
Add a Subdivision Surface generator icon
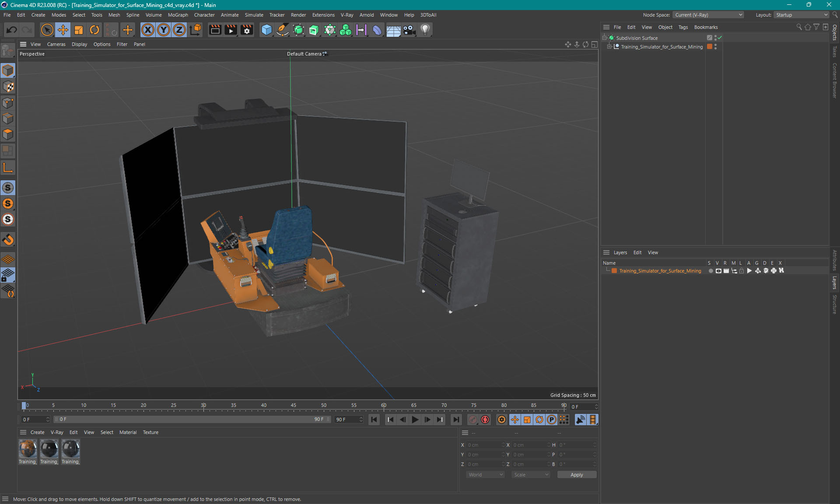click(x=299, y=30)
